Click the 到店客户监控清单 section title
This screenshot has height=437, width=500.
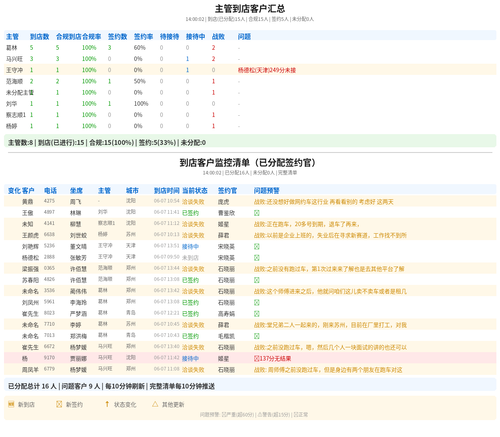[247, 163]
